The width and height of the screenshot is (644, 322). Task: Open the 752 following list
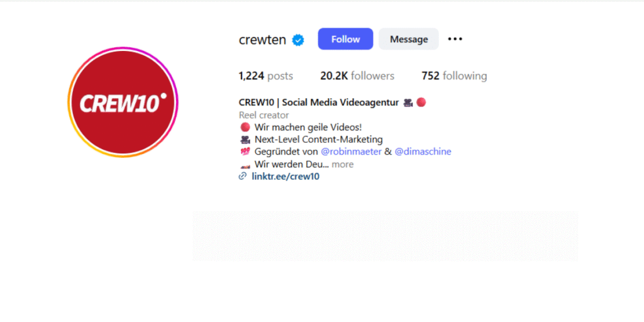tap(454, 76)
